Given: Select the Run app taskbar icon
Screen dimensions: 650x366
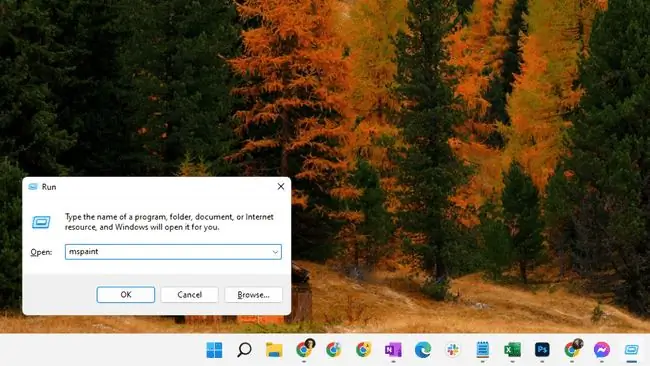Looking at the screenshot, I should (x=631, y=350).
